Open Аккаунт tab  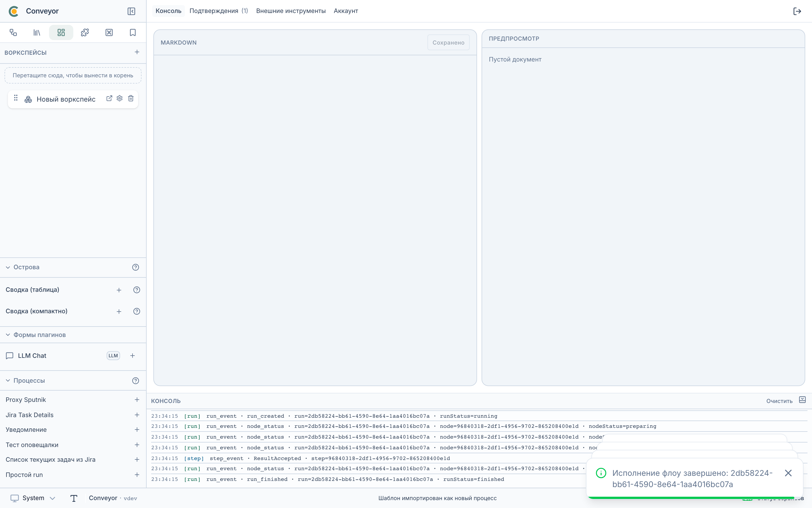click(x=346, y=11)
